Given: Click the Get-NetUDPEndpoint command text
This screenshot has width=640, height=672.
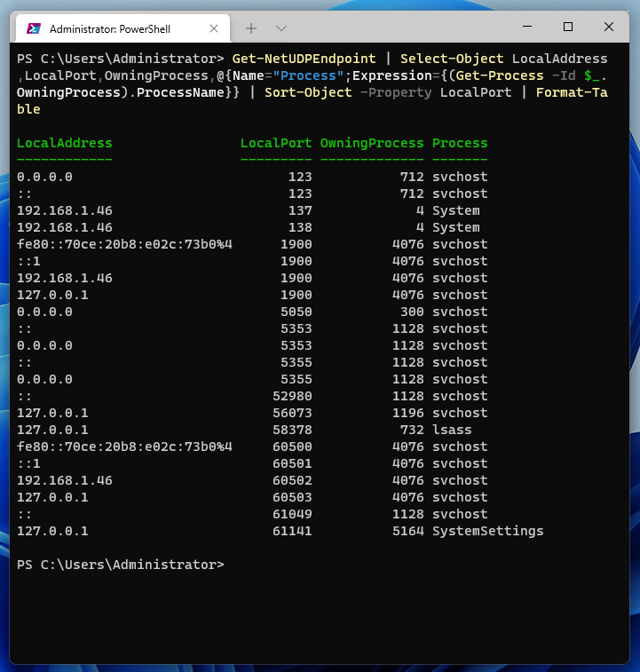Looking at the screenshot, I should tap(304, 59).
